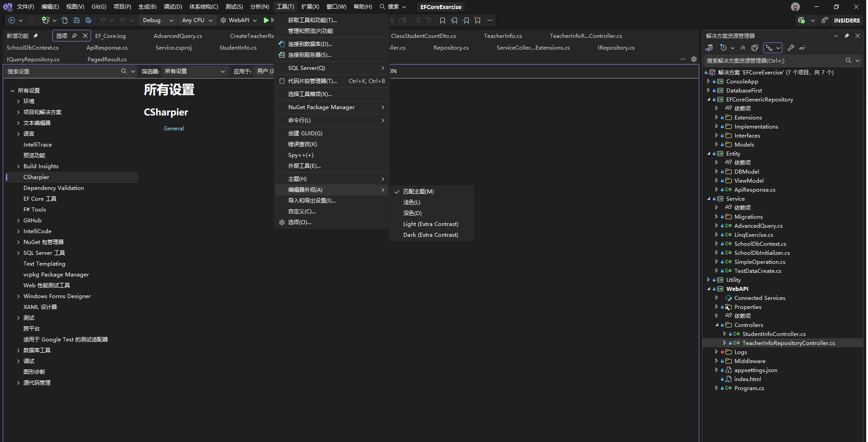
Task: Expand the GitHub settings tree node
Action: [18, 221]
